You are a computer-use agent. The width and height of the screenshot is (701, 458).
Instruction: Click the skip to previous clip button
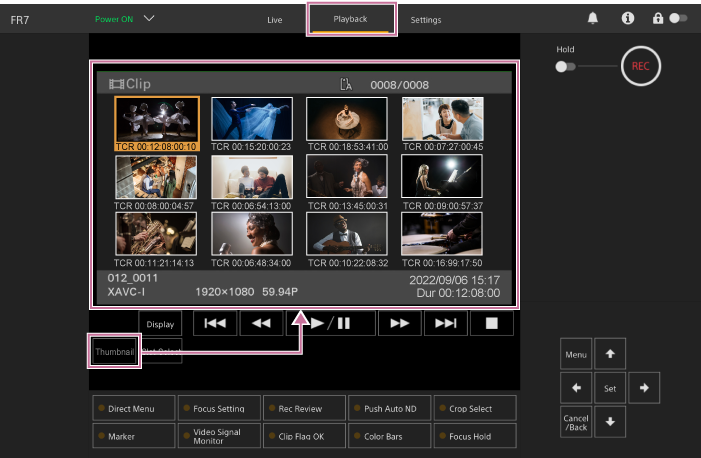[x=215, y=323]
